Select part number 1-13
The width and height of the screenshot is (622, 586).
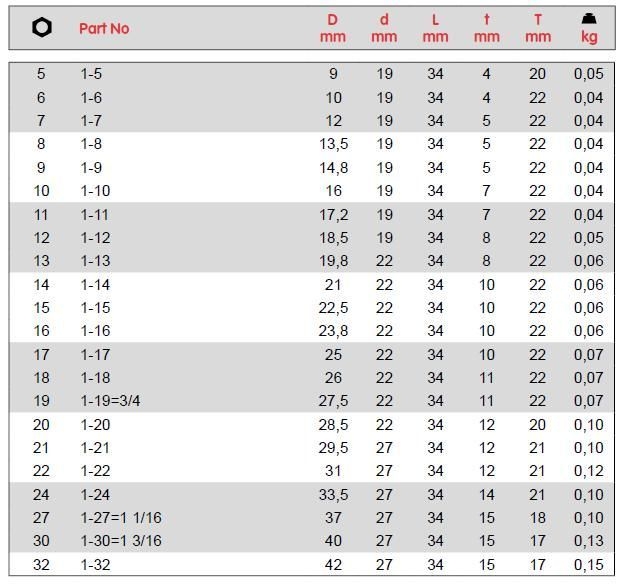95,261
